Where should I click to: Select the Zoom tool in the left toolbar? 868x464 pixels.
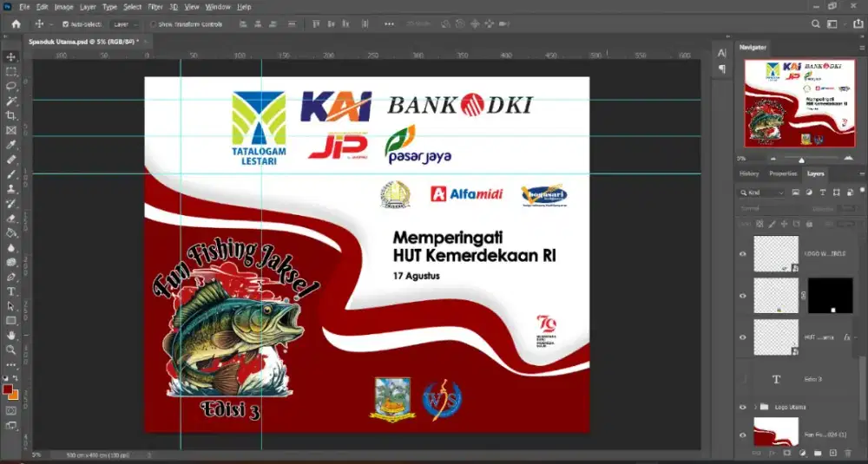point(10,350)
